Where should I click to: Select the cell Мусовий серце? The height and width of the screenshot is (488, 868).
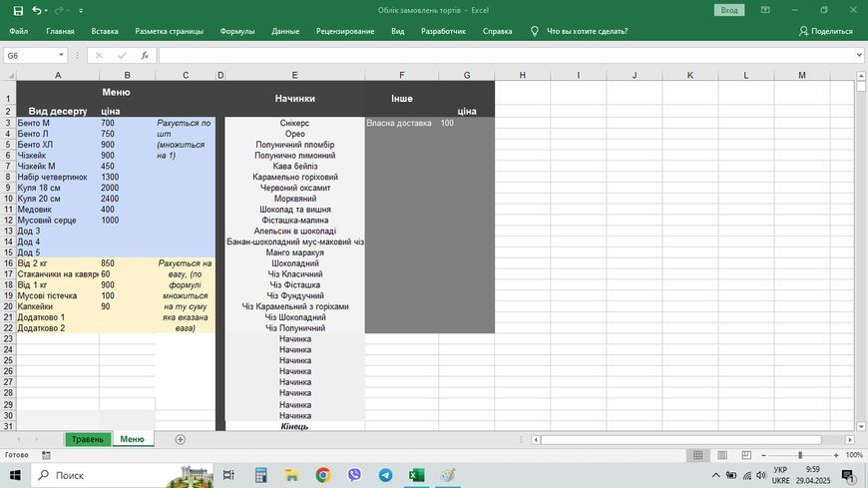[58, 220]
